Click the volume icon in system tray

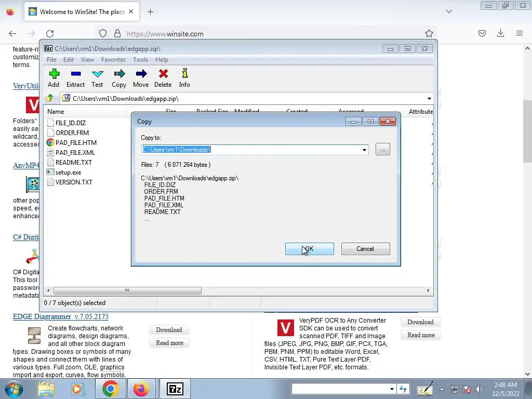pos(479,389)
